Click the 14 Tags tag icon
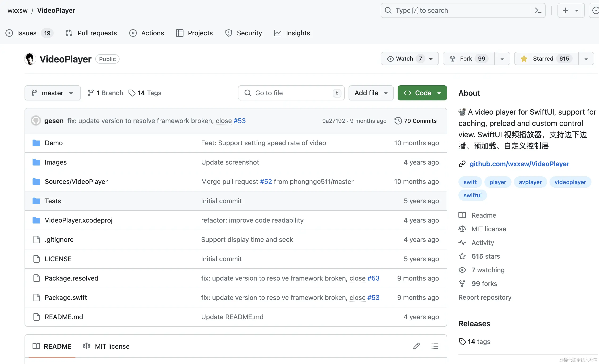Viewport: 599px width, 364px height. click(132, 93)
